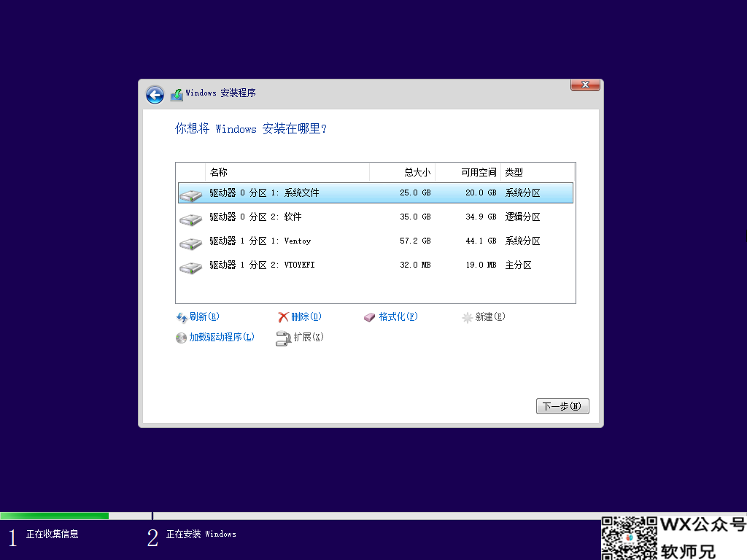747x560 pixels.
Task: Click drive icon for Ventoy partition
Action: [x=191, y=244]
